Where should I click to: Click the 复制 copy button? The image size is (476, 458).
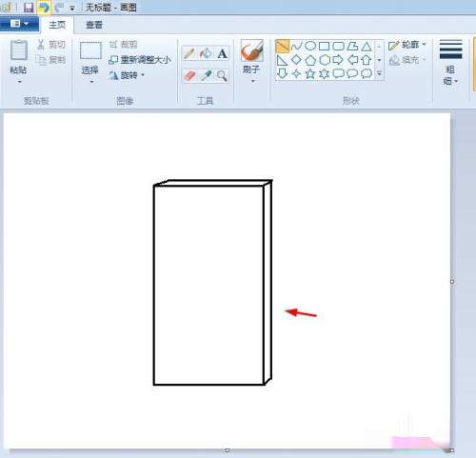tap(51, 59)
